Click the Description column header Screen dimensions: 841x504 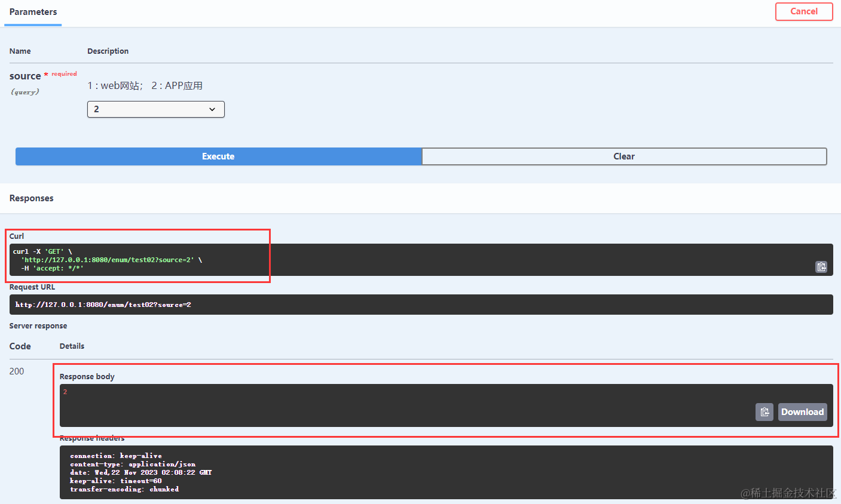(x=108, y=51)
